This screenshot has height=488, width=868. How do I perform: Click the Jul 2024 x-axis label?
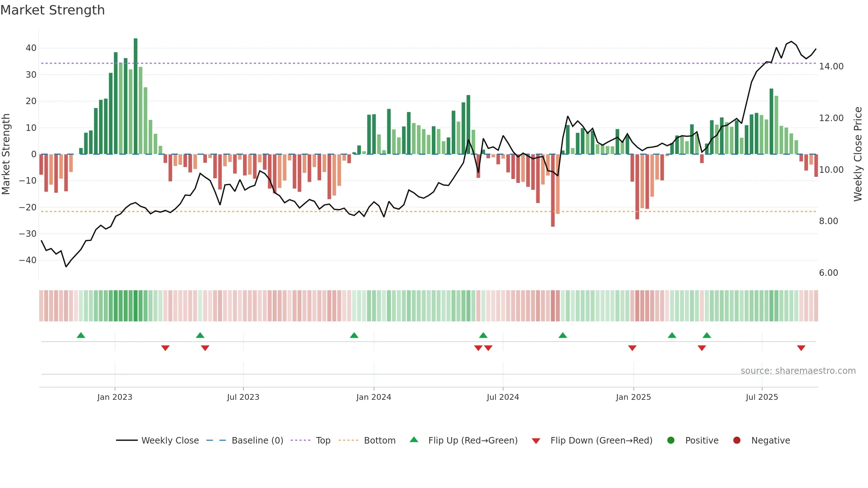point(503,397)
